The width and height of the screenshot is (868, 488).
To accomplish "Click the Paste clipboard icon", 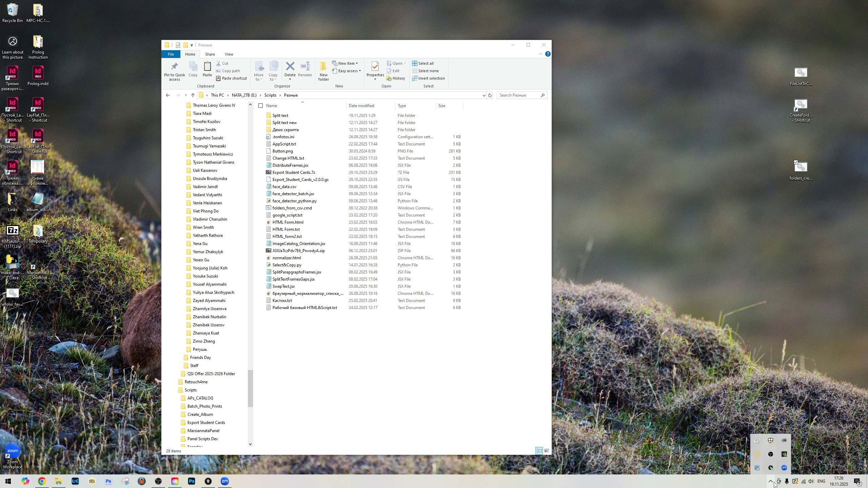I will click(207, 67).
